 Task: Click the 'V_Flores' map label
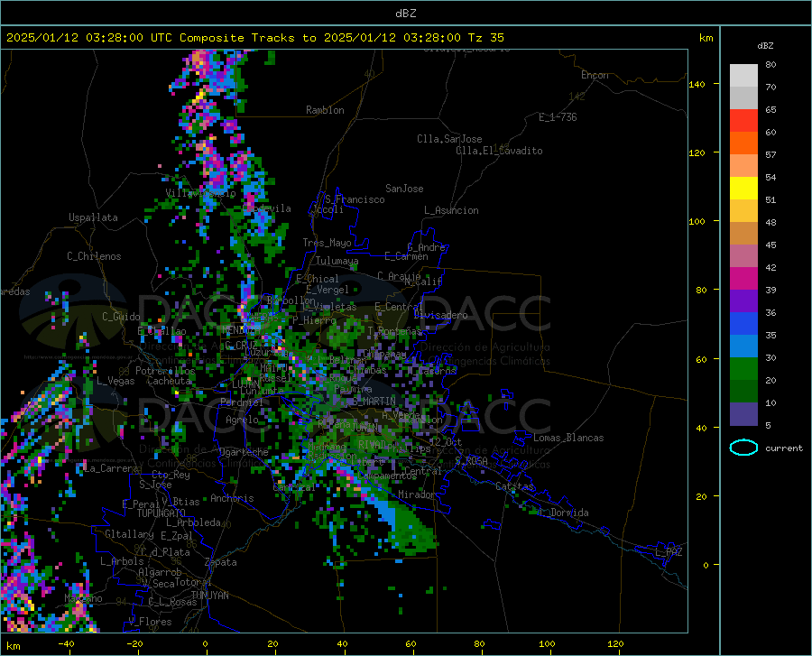[150, 622]
